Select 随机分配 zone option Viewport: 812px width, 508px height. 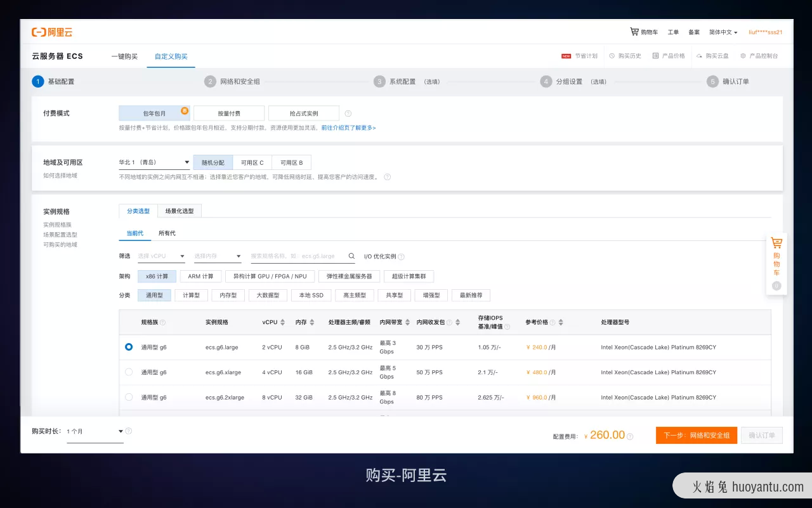(213, 162)
